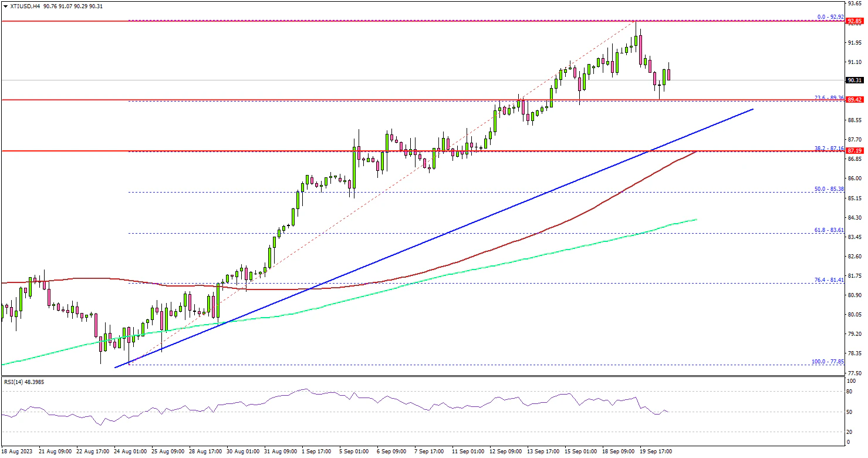Click the 18 Aug 2023 date axis label
This screenshot has width=868, height=458.
[17, 452]
